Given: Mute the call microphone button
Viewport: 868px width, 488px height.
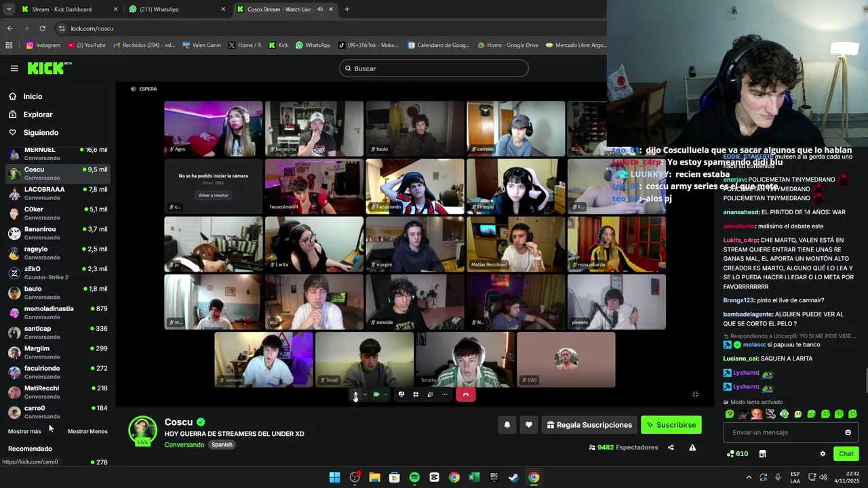Looking at the screenshot, I should (x=355, y=394).
